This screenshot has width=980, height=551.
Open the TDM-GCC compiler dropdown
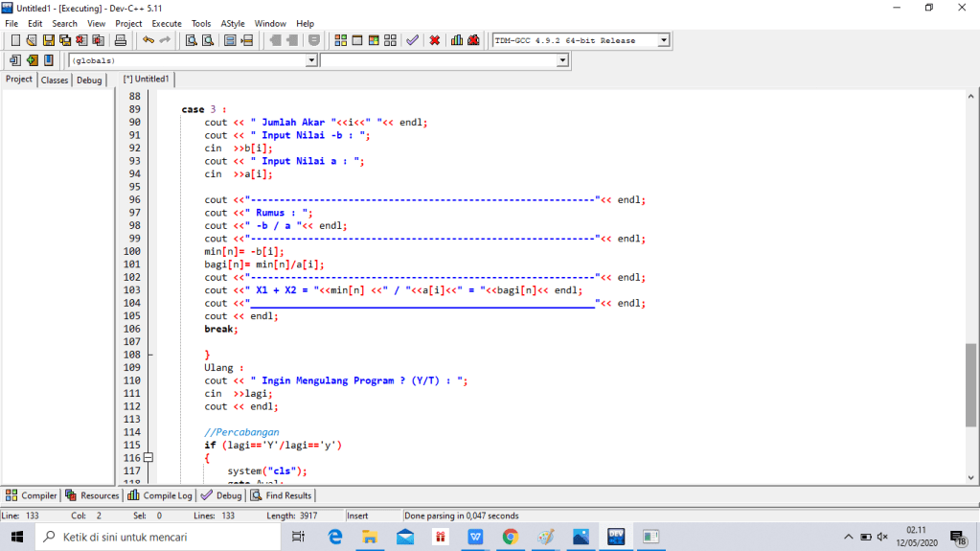(662, 40)
